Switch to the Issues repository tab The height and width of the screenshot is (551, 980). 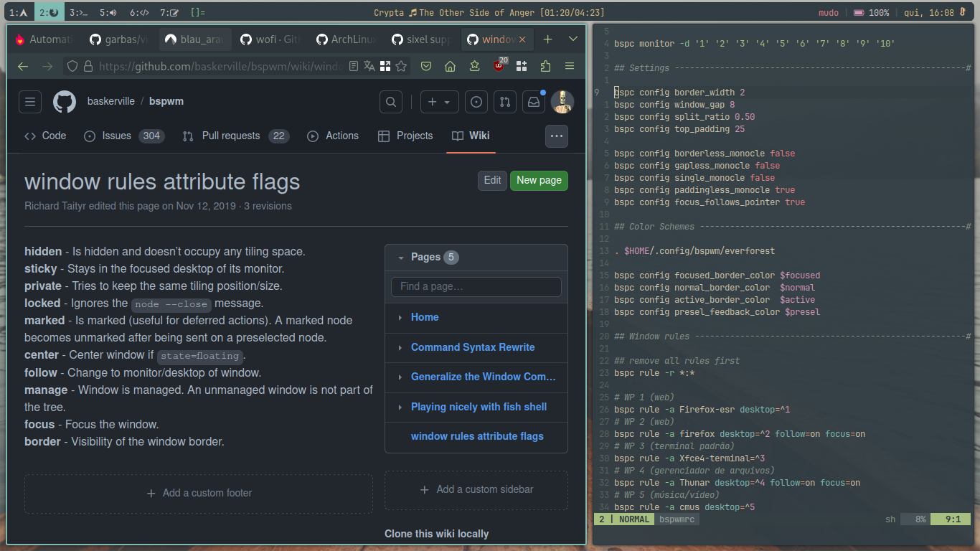pyautogui.click(x=124, y=136)
